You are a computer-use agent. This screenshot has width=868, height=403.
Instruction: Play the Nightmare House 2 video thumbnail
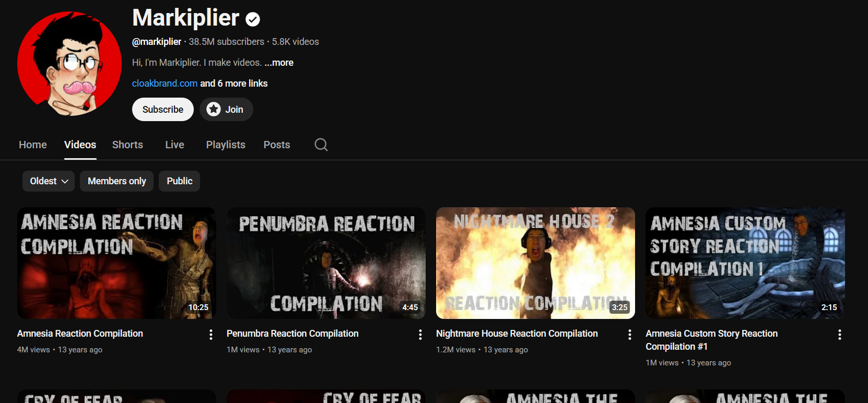point(535,263)
